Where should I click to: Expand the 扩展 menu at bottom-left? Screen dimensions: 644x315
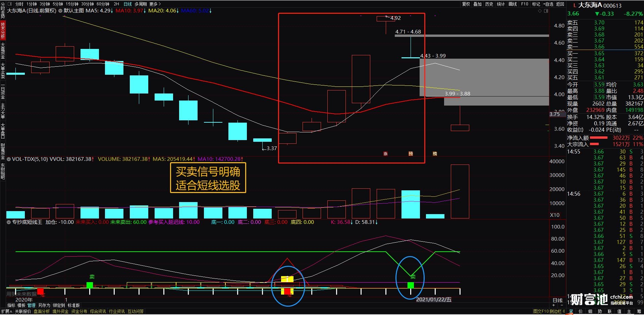pos(7,311)
